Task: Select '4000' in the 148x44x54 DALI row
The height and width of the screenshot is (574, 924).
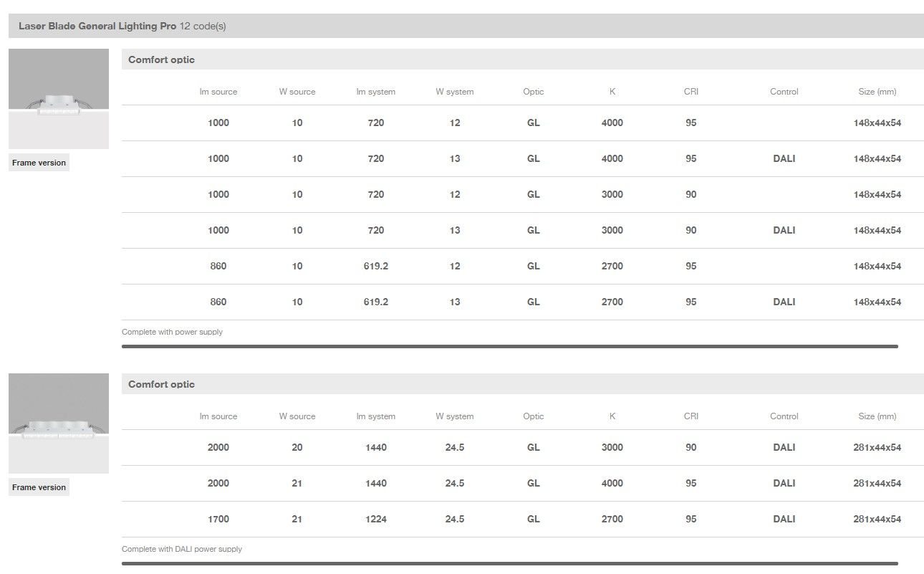Action: pos(612,158)
